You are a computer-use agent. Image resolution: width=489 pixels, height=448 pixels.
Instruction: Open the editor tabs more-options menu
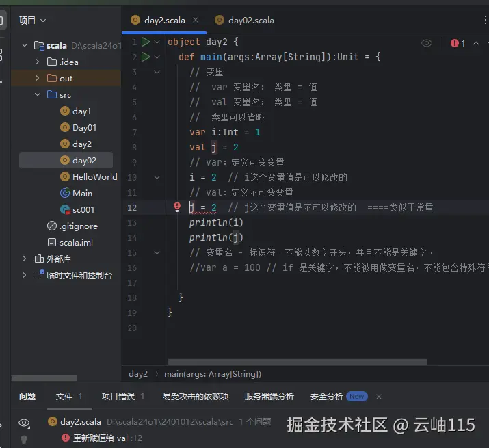(485, 21)
